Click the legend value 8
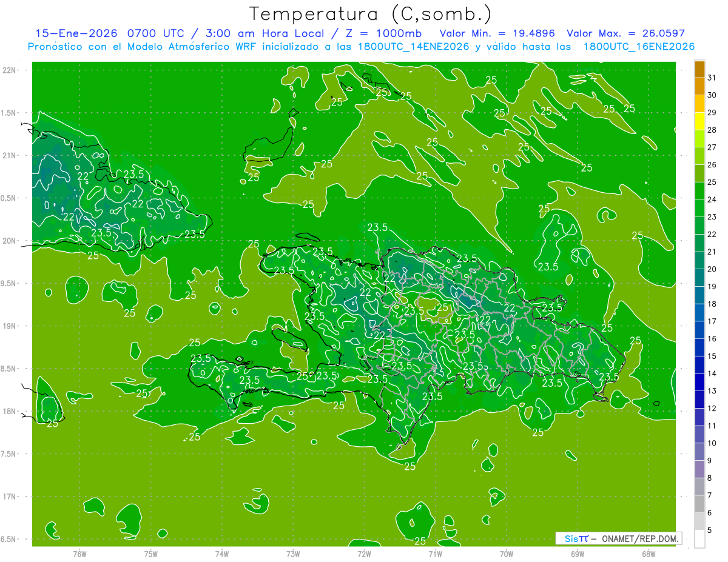 click(709, 478)
